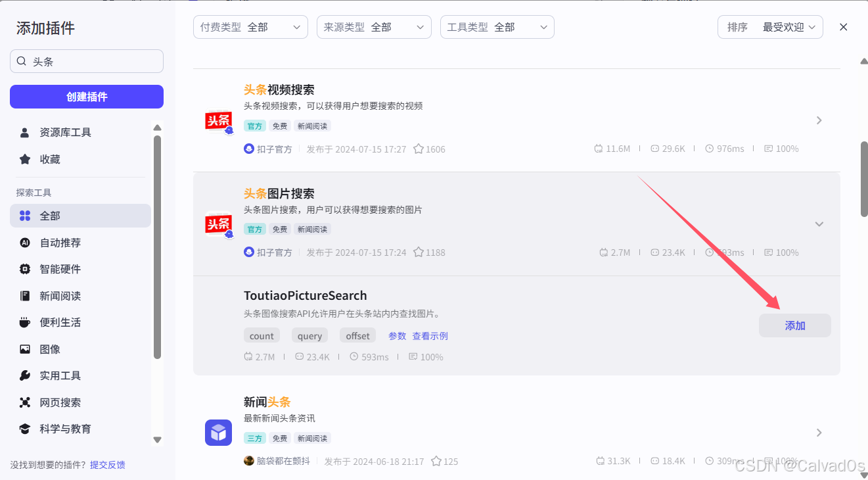Expand the 新闻头条 plugin chevron
Viewport: 868px width, 480px height.
tap(819, 433)
